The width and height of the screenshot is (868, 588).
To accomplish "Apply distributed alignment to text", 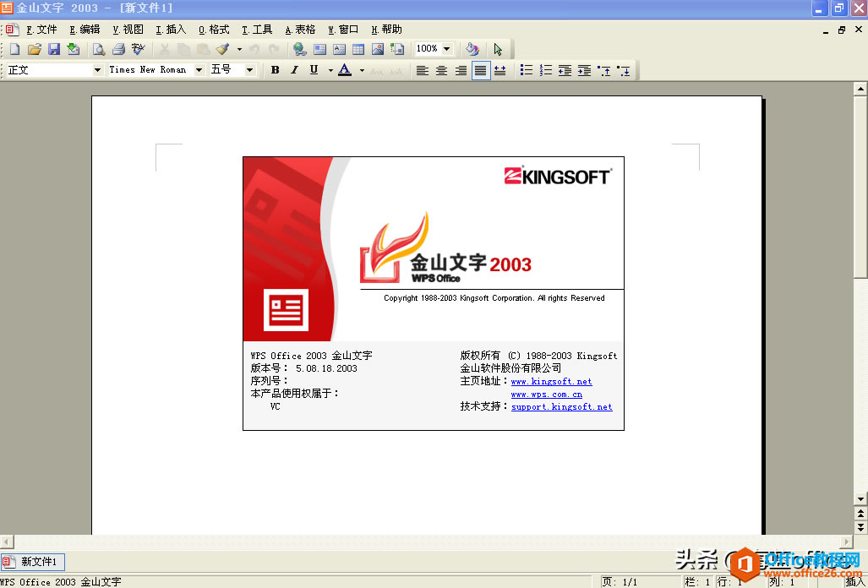I will coord(500,70).
